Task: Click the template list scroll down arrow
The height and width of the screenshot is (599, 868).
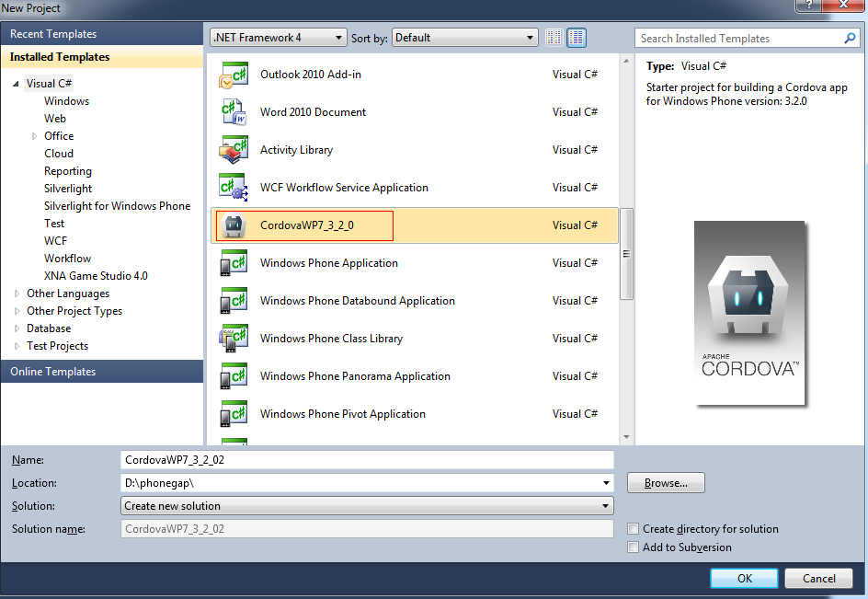Action: [626, 437]
